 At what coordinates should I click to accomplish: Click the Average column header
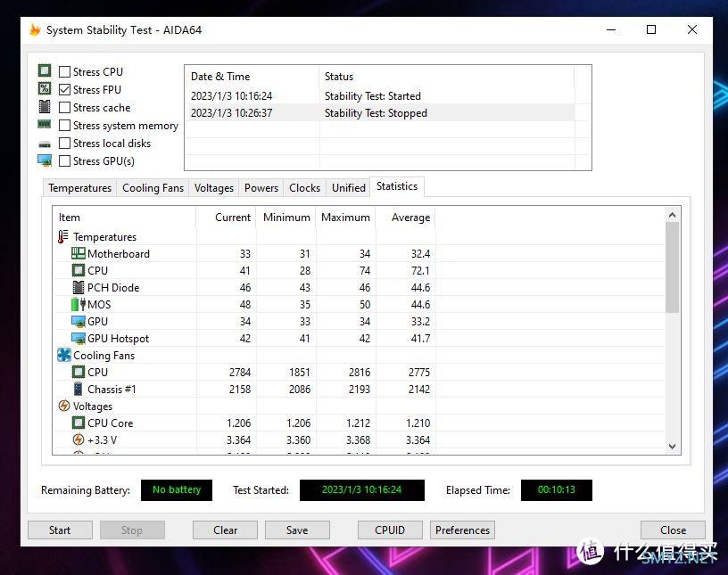406,218
